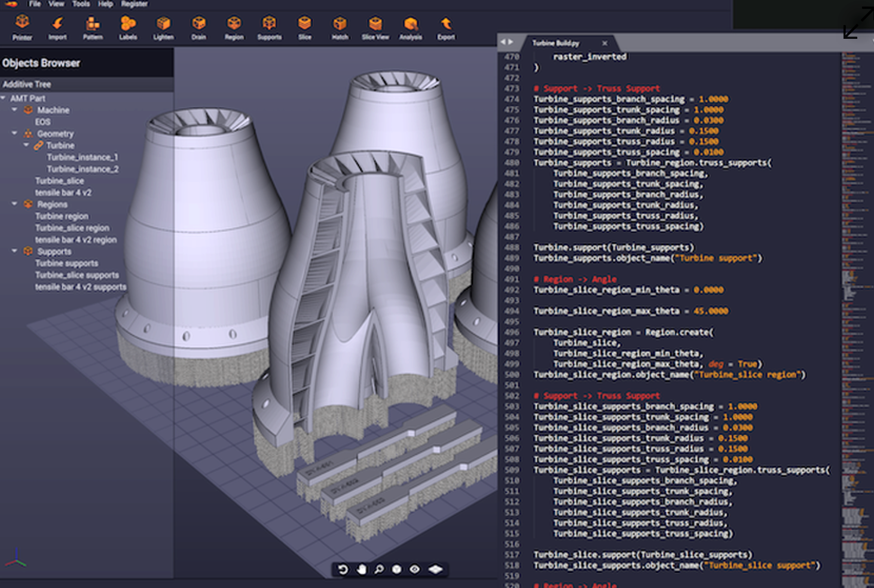
Task: Choose the zoom magnifier tool
Action: [x=379, y=569]
